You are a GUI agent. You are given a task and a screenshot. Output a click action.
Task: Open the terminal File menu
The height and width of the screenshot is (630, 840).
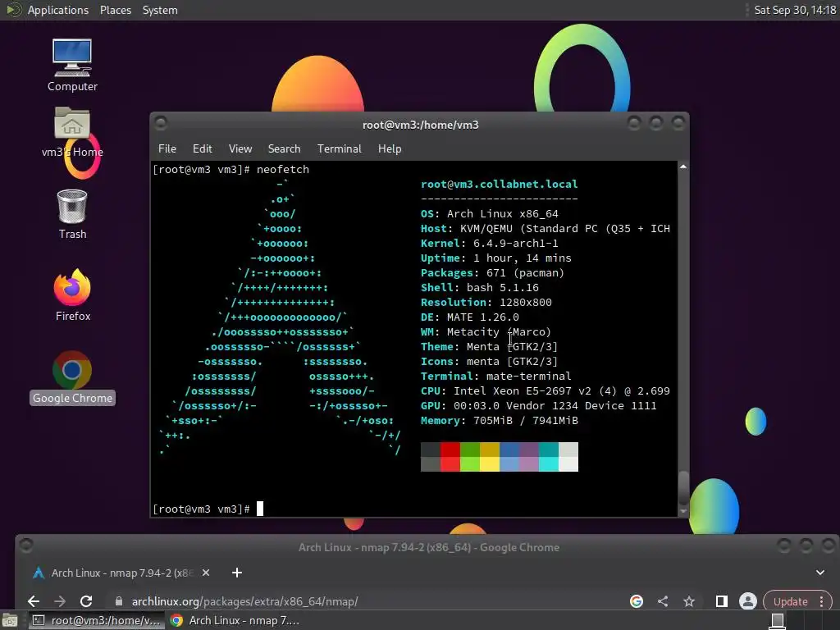(167, 149)
